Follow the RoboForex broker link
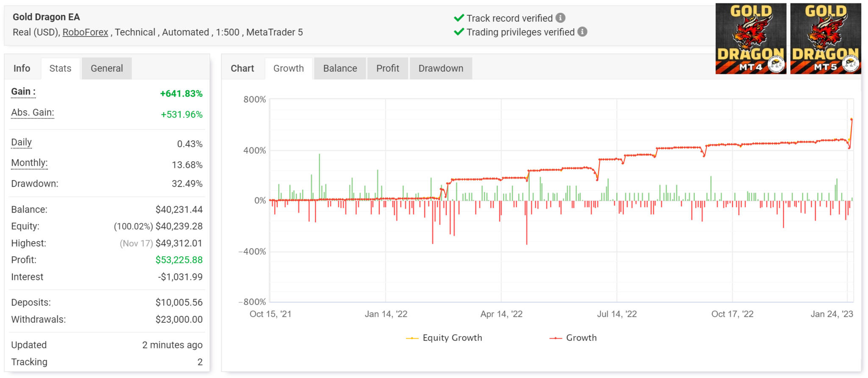The height and width of the screenshot is (378, 868). click(x=85, y=32)
